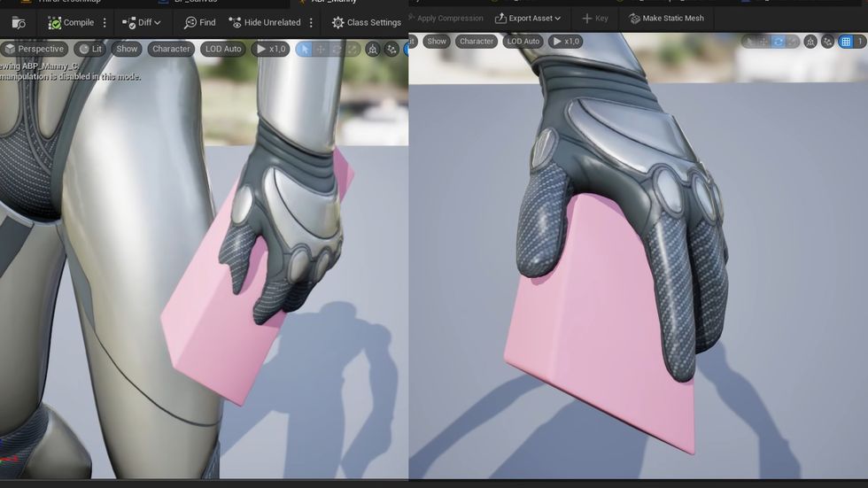This screenshot has width=868, height=488.
Task: Click the add Key button
Action: (x=595, y=19)
